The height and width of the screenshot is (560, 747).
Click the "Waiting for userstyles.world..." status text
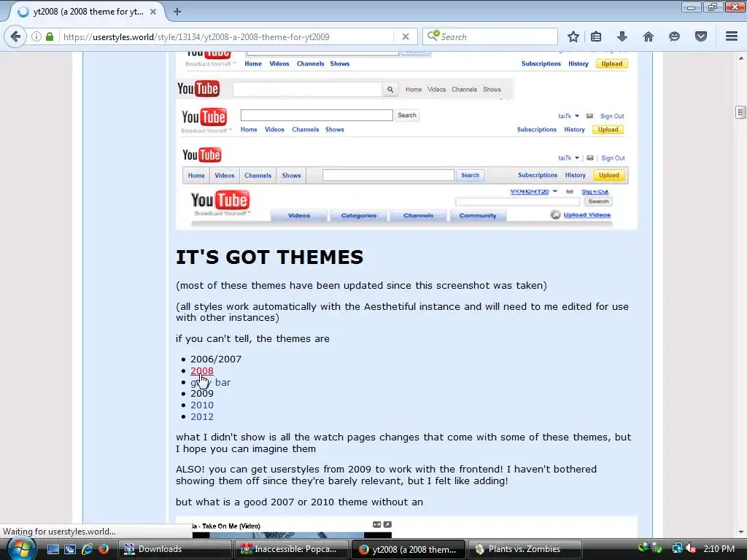pos(60,532)
